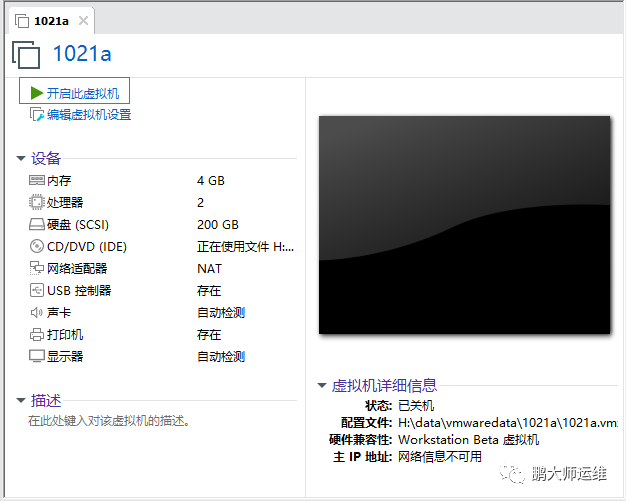
Task: Click the small VM icon in the 1021a tab
Action: tap(22, 21)
